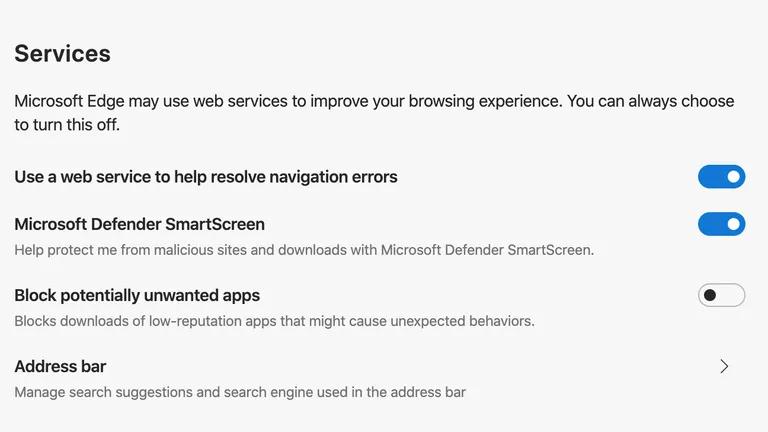Disable the navigation errors web service toggle
Image resolution: width=768 pixels, height=432 pixels.
click(721, 177)
